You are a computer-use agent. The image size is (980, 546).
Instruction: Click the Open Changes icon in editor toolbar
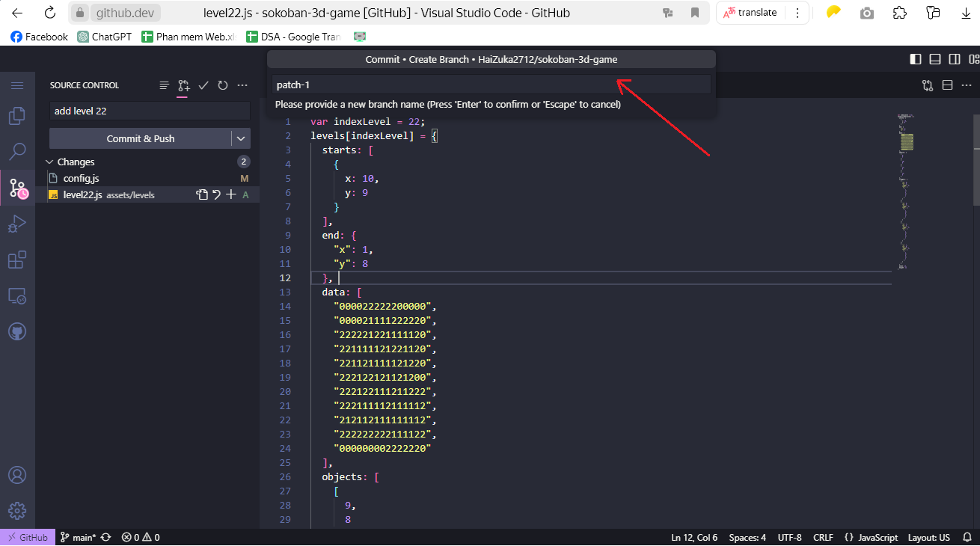tap(928, 85)
